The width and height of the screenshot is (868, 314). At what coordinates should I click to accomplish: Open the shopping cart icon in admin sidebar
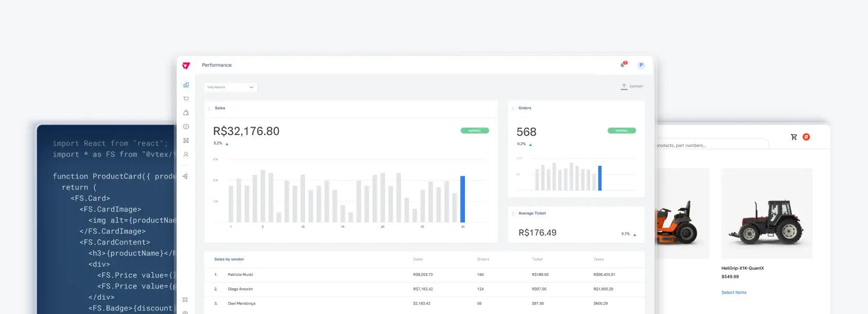coord(186,99)
